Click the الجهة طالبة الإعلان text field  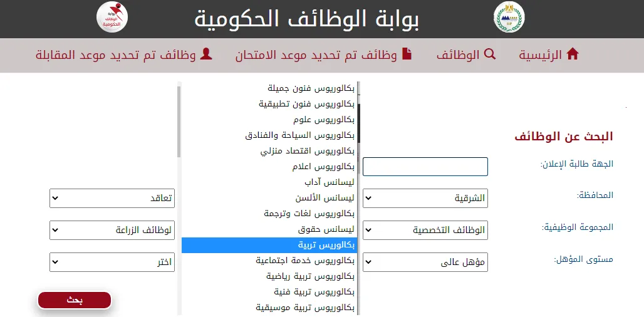point(425,167)
